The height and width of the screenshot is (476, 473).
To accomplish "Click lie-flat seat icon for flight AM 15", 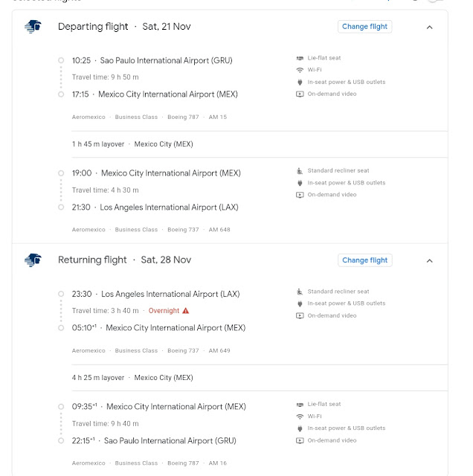I will tap(300, 58).
